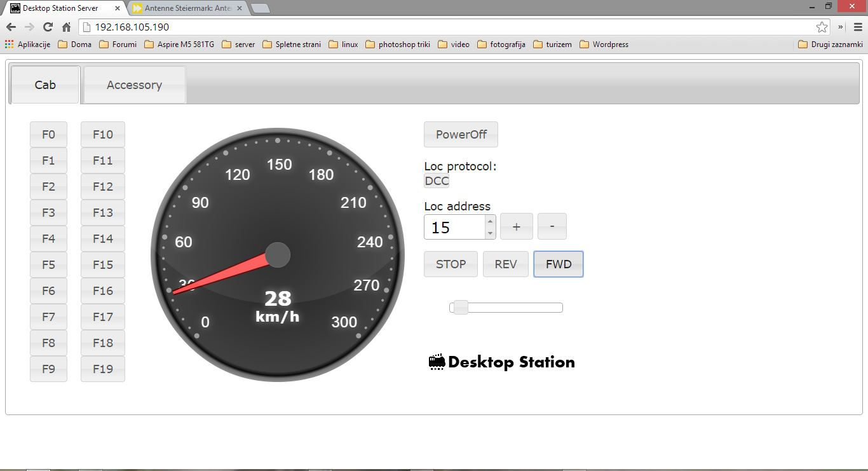The image size is (868, 471).
Task: Open the Wordpress bookmarks folder
Action: 604,44
